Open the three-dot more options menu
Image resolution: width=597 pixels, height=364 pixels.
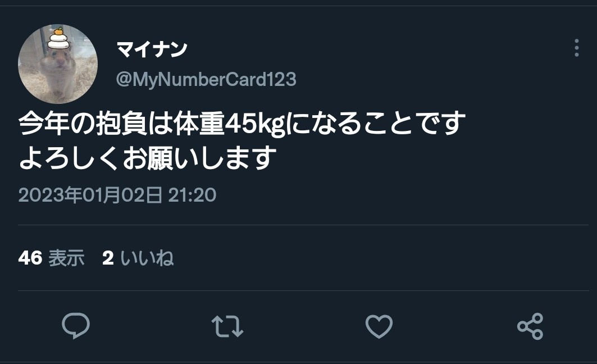(x=576, y=48)
